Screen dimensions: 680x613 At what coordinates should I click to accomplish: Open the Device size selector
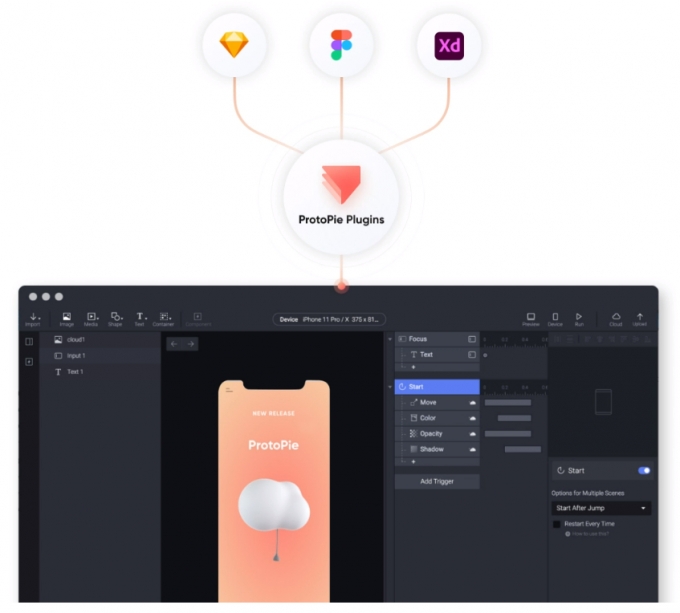tap(329, 320)
